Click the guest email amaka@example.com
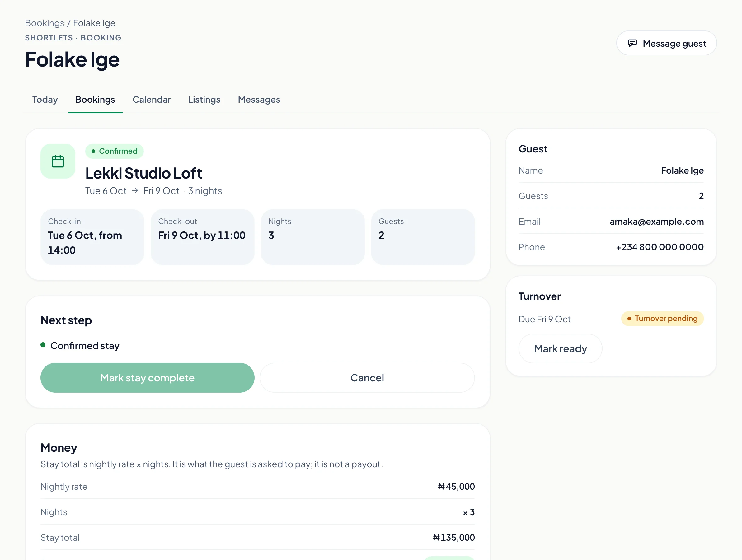This screenshot has height=560, width=742. (656, 222)
